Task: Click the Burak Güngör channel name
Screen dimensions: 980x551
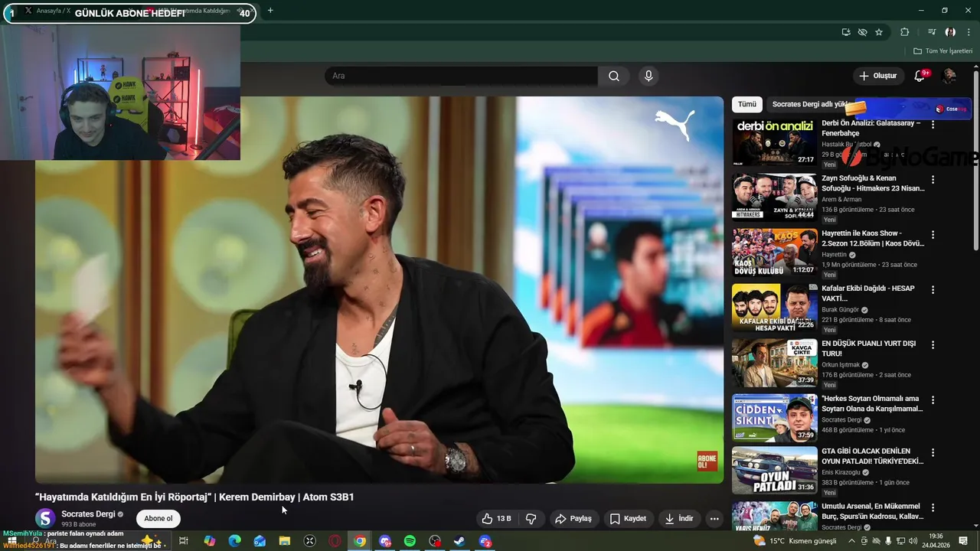Action: [x=841, y=309]
